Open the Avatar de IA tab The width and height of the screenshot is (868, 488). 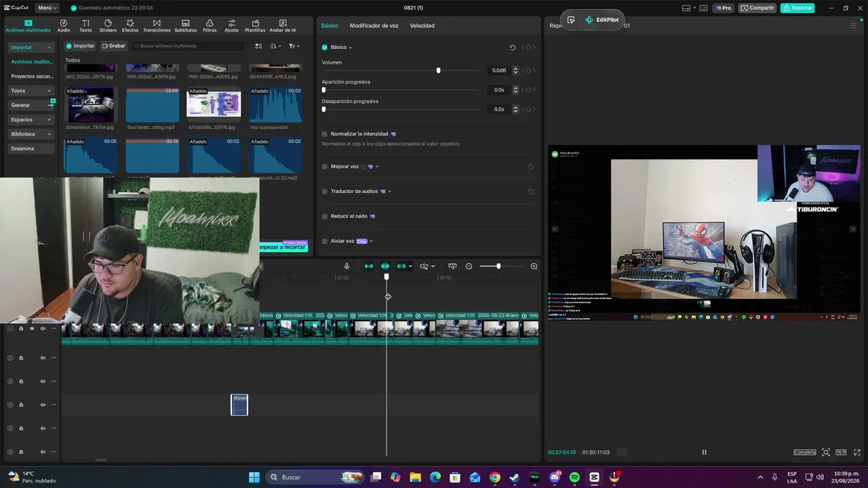click(283, 26)
